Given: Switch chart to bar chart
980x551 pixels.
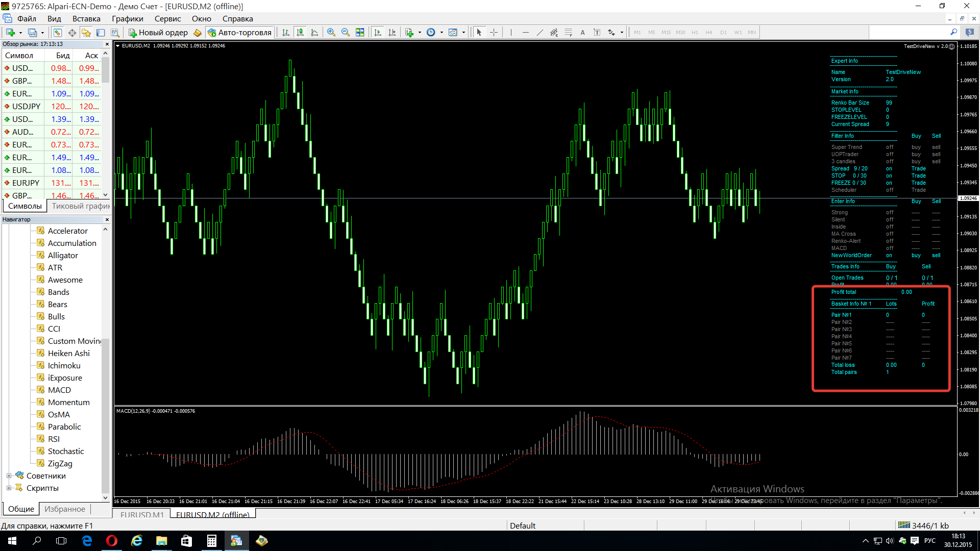Looking at the screenshot, I should (x=286, y=32).
